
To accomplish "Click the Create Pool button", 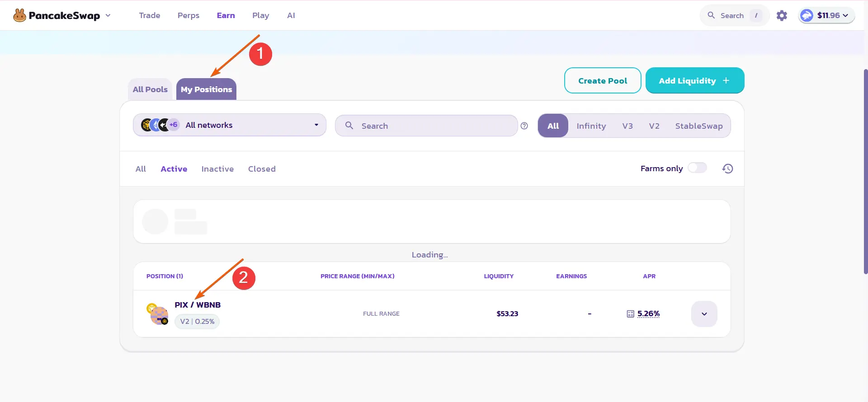I will [603, 81].
